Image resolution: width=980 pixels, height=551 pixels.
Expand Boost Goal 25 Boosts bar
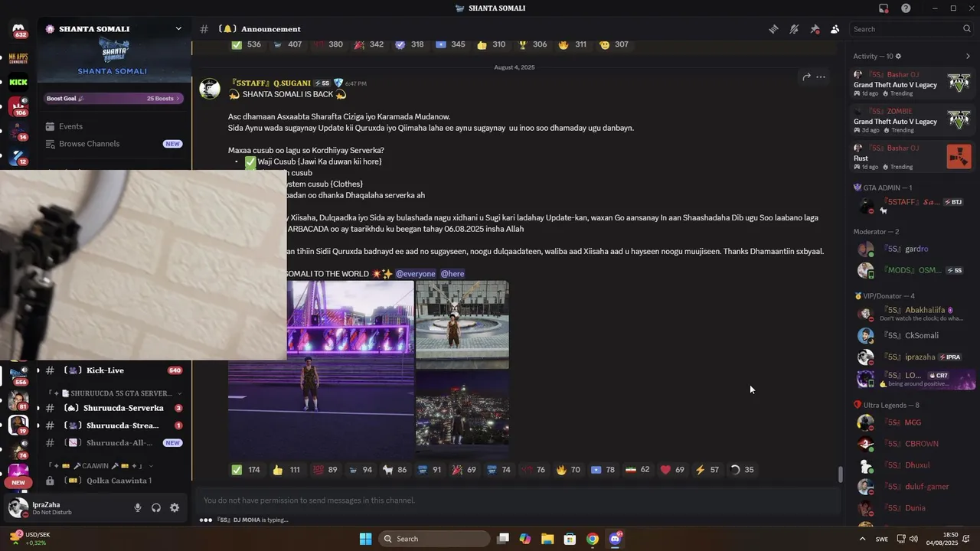click(x=113, y=98)
